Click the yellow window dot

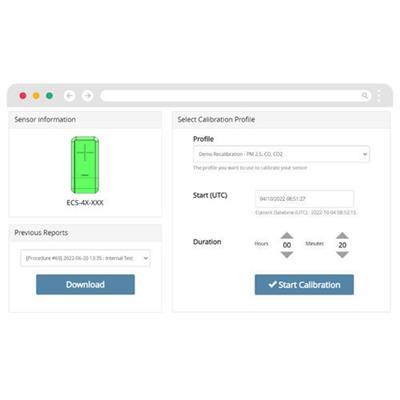(x=36, y=96)
